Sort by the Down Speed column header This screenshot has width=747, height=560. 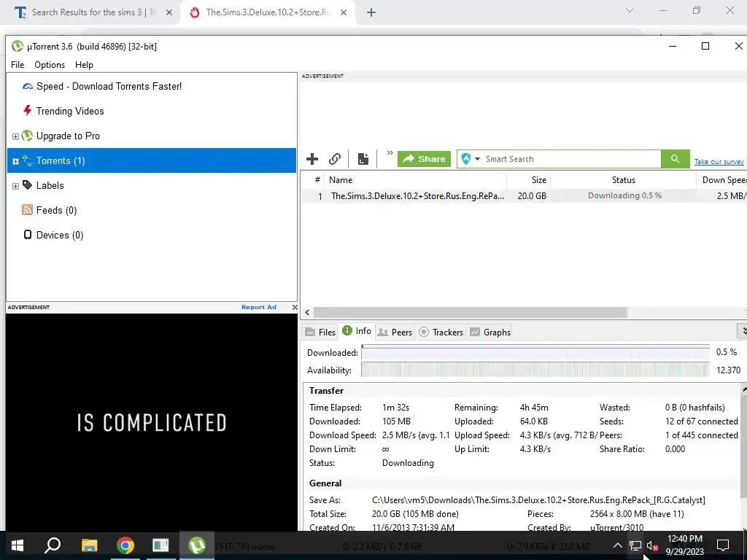click(x=721, y=180)
